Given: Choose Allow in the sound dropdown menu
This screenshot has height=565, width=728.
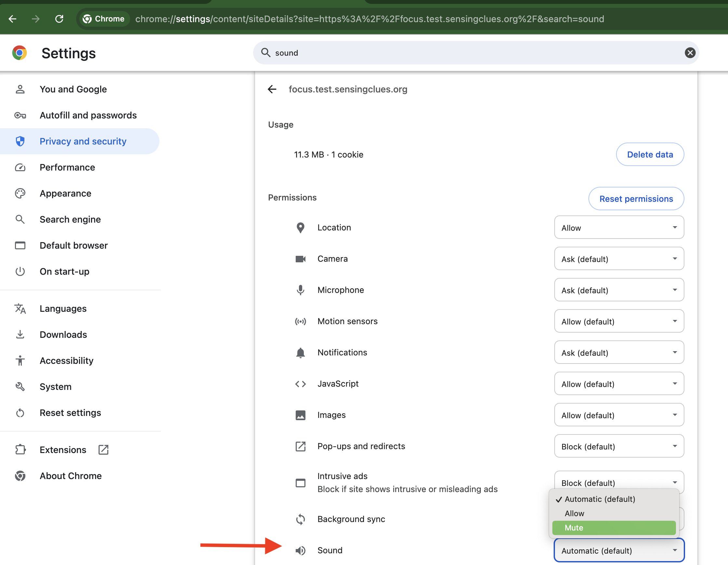Looking at the screenshot, I should [x=574, y=513].
